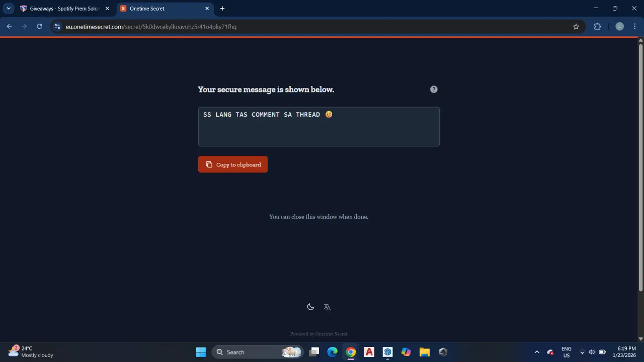Image resolution: width=644 pixels, height=362 pixels.
Task: Open Chrome three-dot menu
Action: pos(635,27)
